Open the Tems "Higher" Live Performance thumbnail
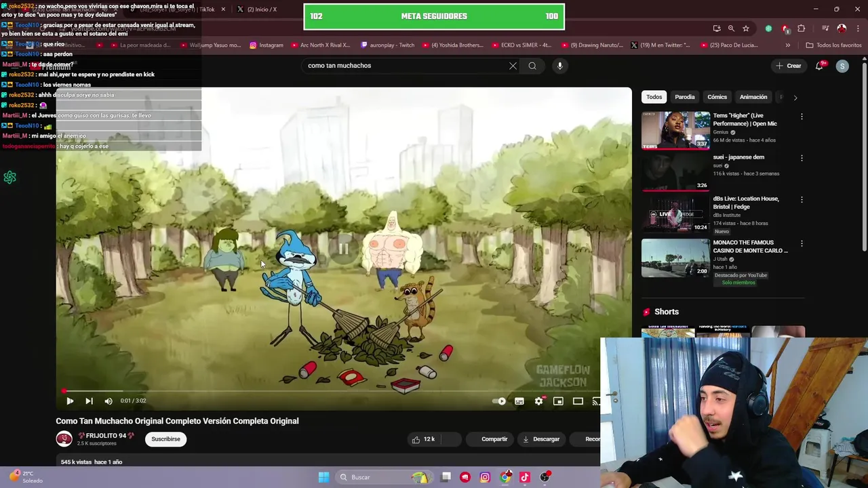Screen dimensions: 868x488 [675, 130]
